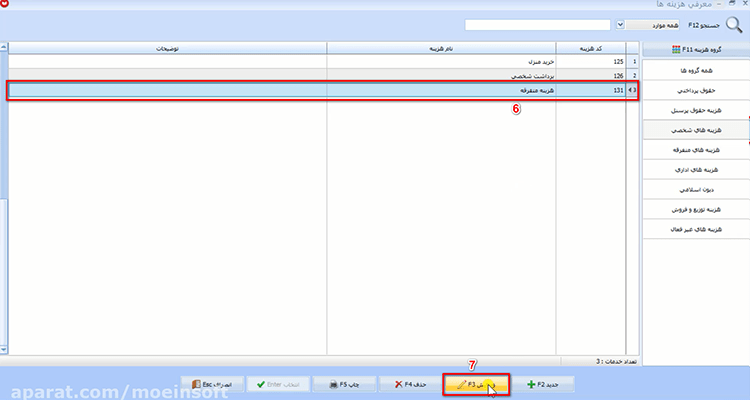
Task: Select the 'هزينه هاي غير فعال' group
Action: [696, 229]
